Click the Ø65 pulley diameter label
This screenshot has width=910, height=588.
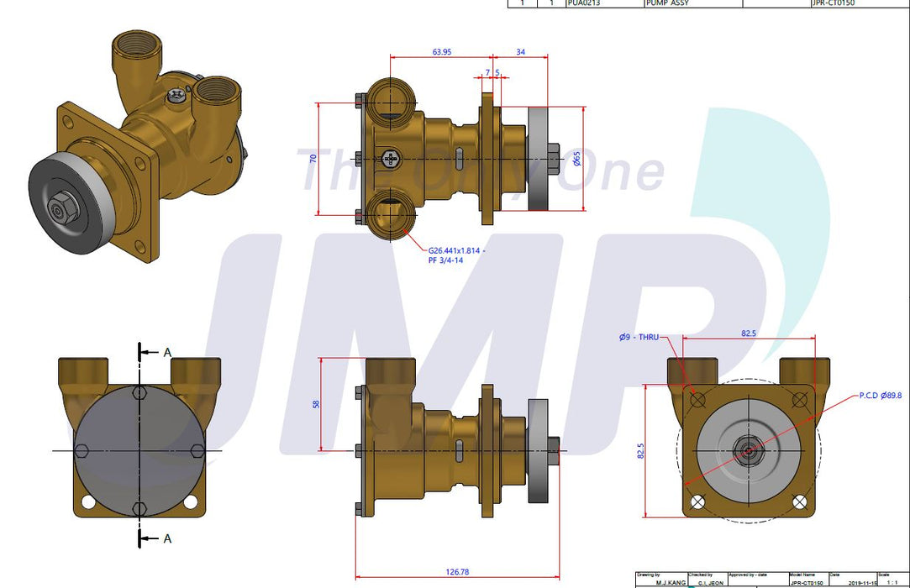coord(576,159)
